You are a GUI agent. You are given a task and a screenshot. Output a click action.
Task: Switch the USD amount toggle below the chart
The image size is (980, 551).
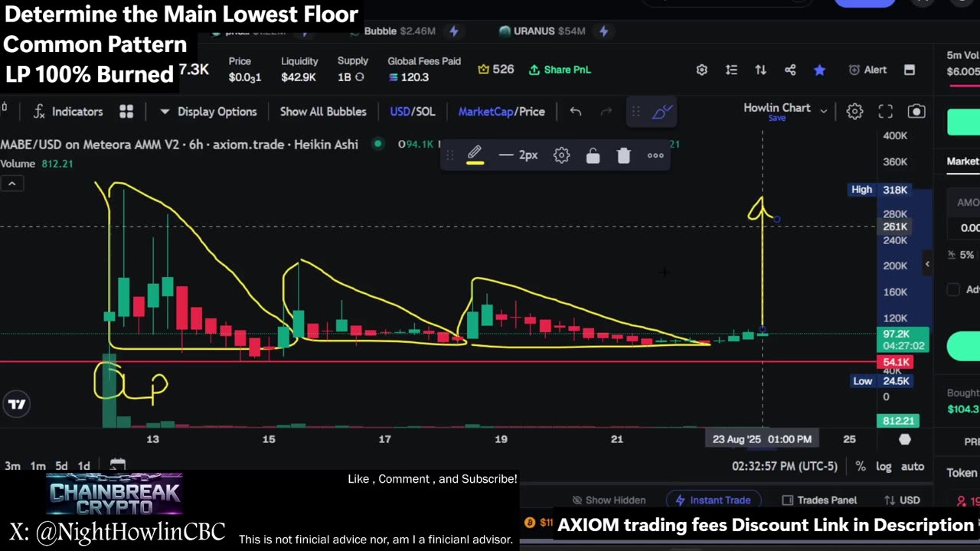coord(902,500)
